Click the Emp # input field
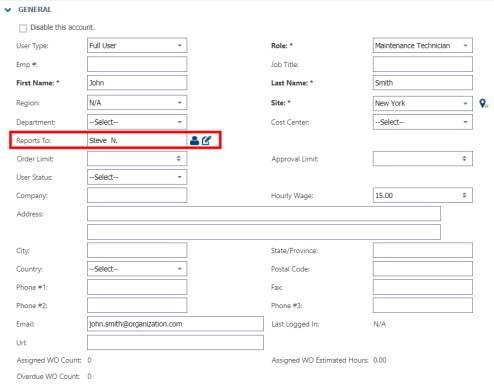The image size is (494, 392). (x=137, y=64)
